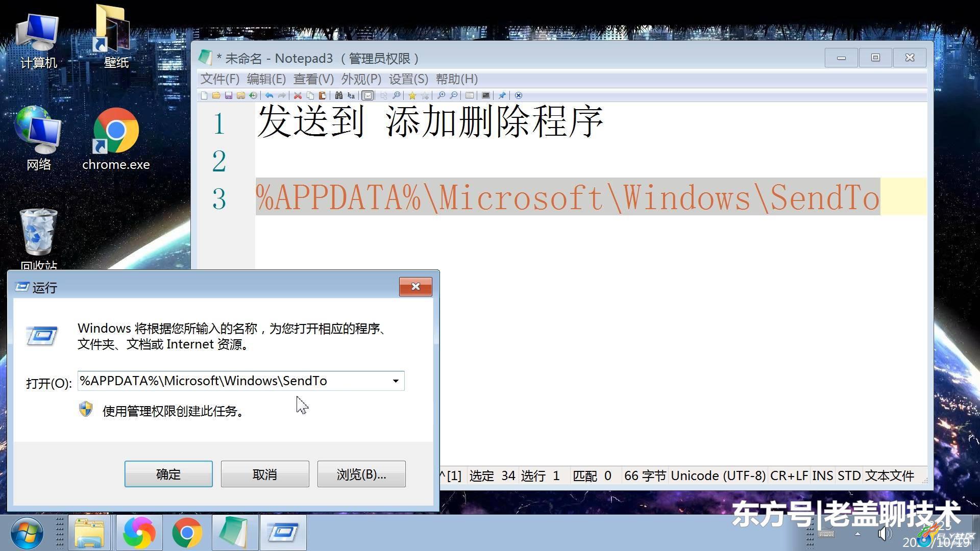The width and height of the screenshot is (980, 551).
Task: Save document with the floppy disk icon
Action: (229, 95)
